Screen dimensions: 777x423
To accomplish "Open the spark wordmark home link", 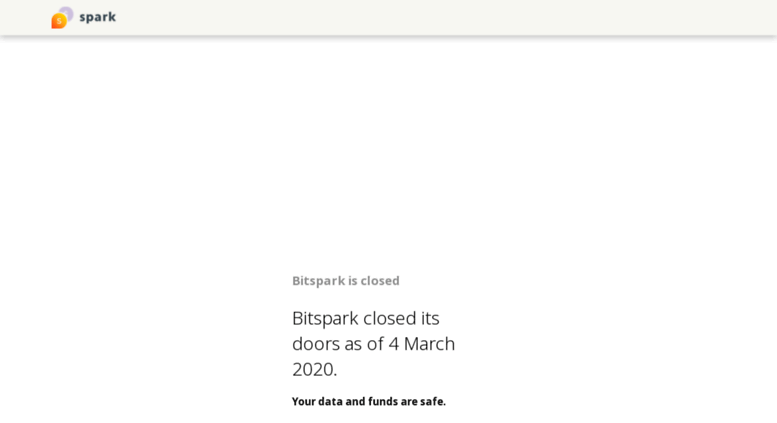I will click(98, 17).
